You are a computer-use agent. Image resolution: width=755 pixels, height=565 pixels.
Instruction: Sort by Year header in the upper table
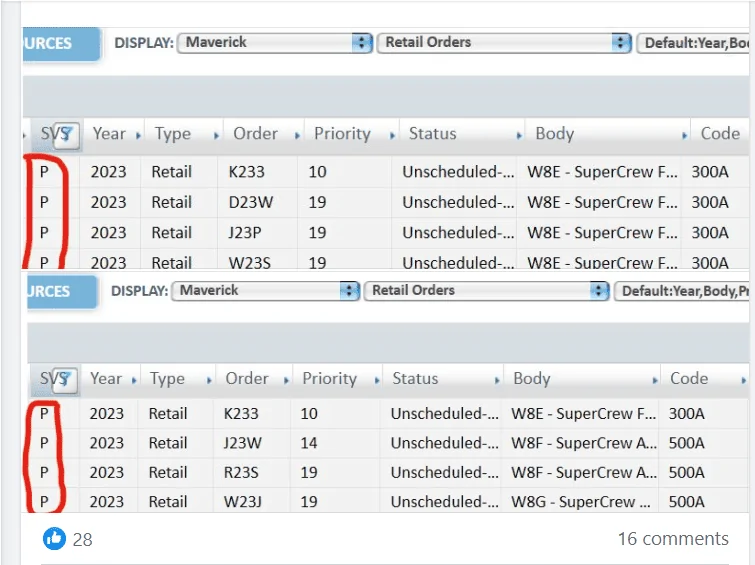(x=109, y=133)
